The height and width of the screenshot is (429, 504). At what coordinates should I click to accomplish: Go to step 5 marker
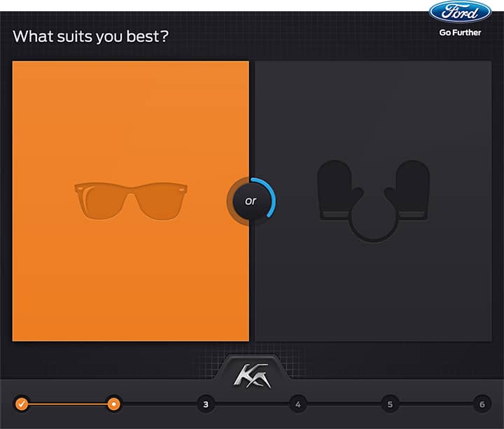click(x=389, y=404)
